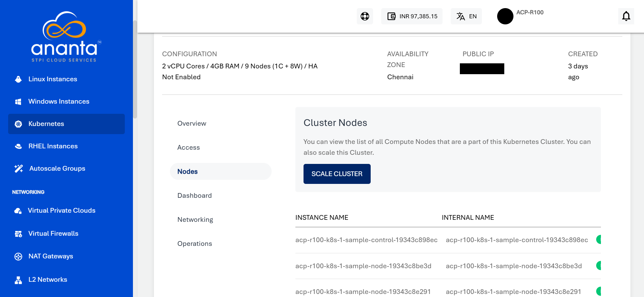Open the ACP-R100 account menu

click(530, 12)
